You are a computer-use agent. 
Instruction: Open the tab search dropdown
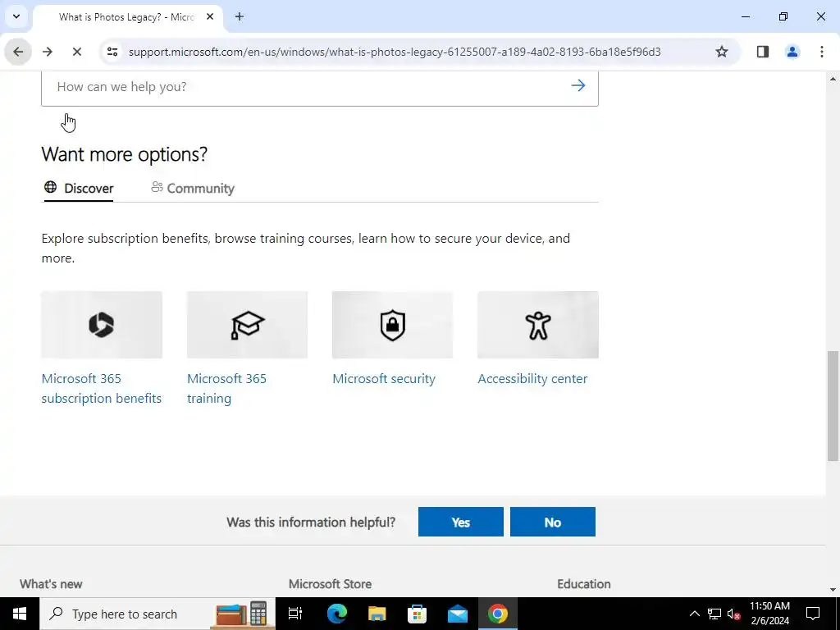(16, 16)
